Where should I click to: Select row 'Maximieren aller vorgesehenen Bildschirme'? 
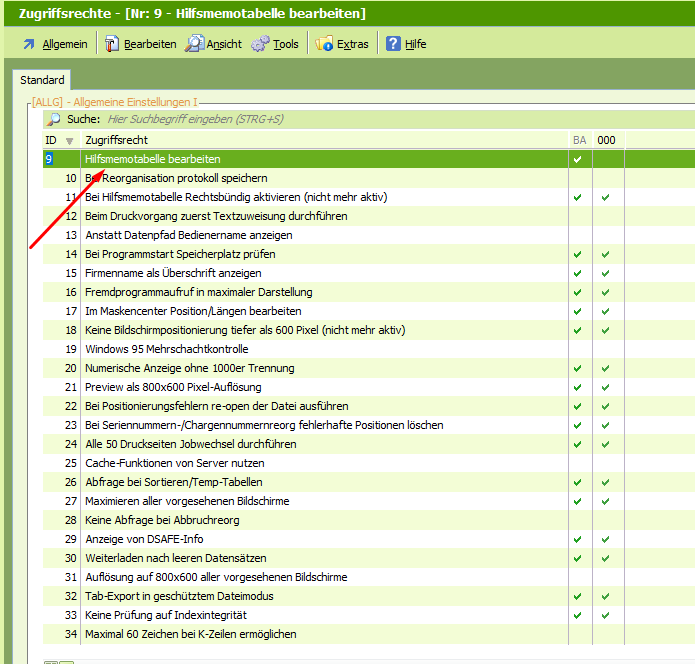pos(369,501)
